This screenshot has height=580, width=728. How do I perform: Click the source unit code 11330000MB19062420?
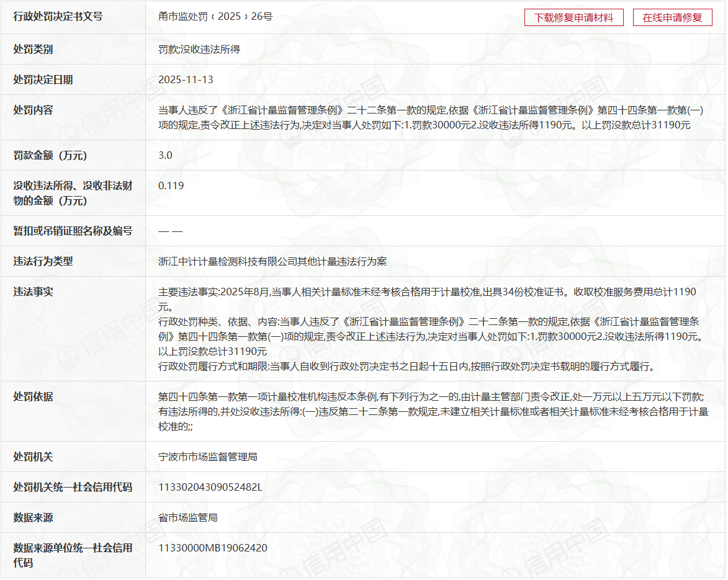[213, 548]
